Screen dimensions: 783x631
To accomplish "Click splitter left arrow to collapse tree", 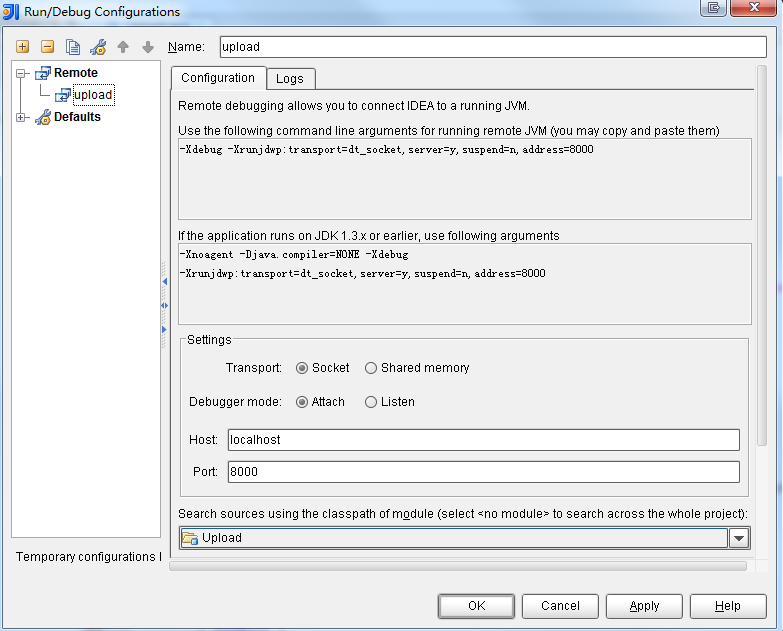I will (164, 282).
